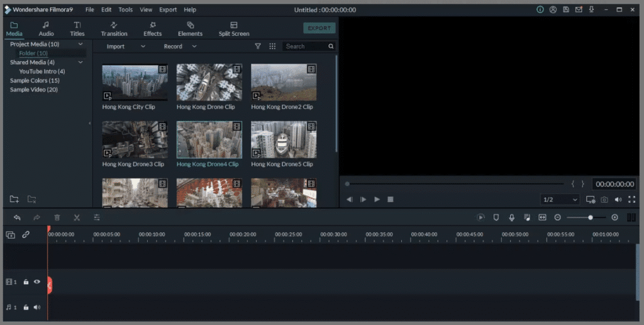The height and width of the screenshot is (325, 644).
Task: Open the Split Screen tab
Action: tap(234, 29)
